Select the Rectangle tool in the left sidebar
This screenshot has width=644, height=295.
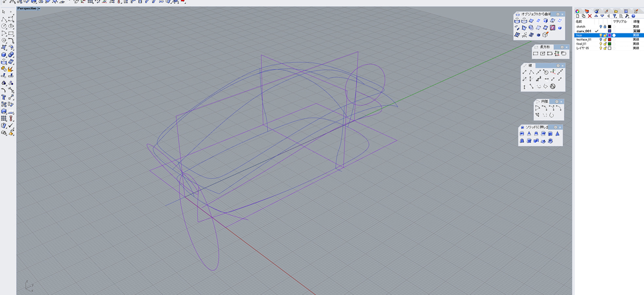click(x=11, y=33)
